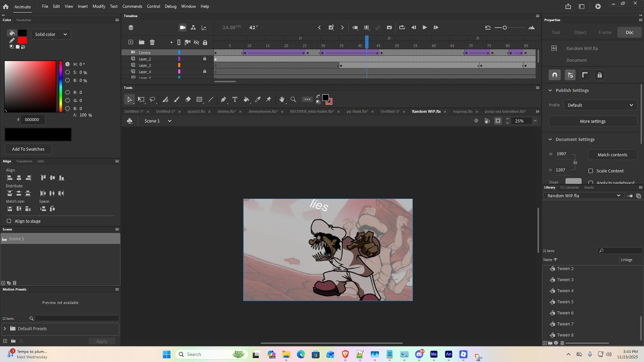Viewport: 644px width, 362px height.
Task: Select the Hue (H) radio button
Action: point(68,64)
